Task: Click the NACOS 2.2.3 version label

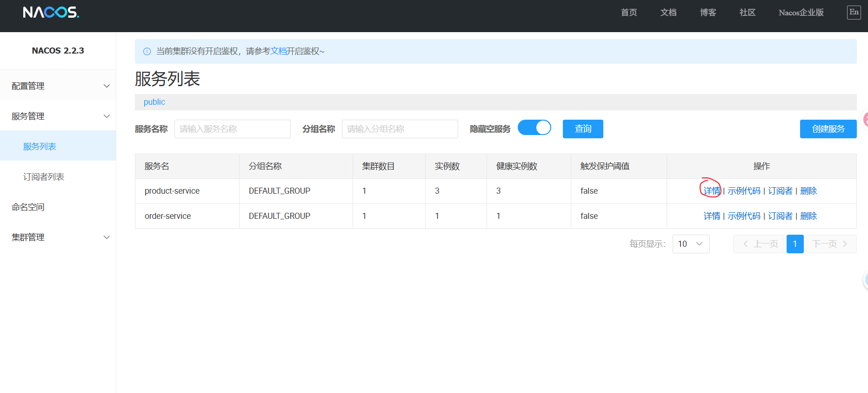Action: click(x=58, y=50)
